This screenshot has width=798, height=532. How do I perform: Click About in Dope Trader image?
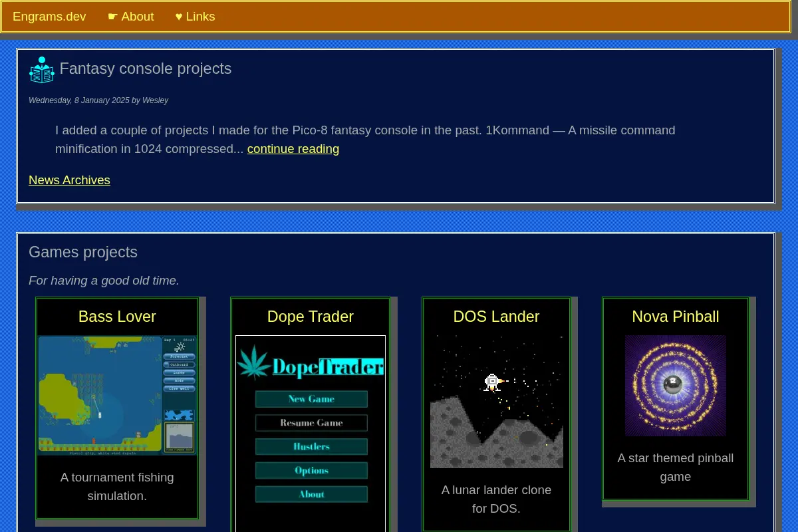tap(311, 494)
